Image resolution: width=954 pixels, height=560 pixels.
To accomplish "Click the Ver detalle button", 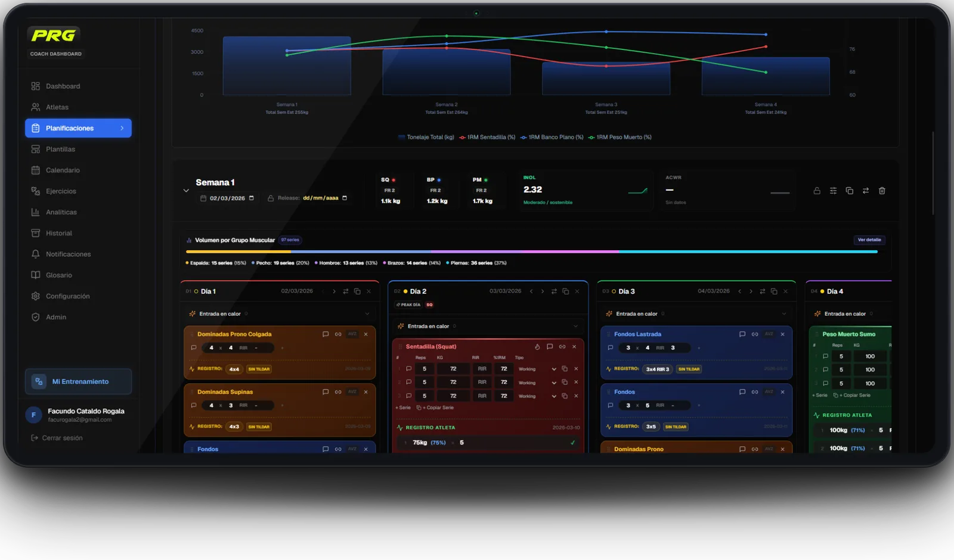I will pos(869,240).
